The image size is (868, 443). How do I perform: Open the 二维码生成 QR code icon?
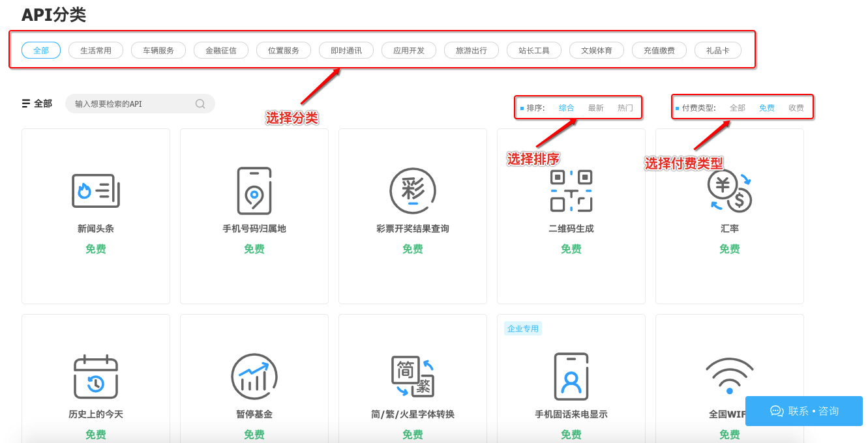[x=571, y=191]
